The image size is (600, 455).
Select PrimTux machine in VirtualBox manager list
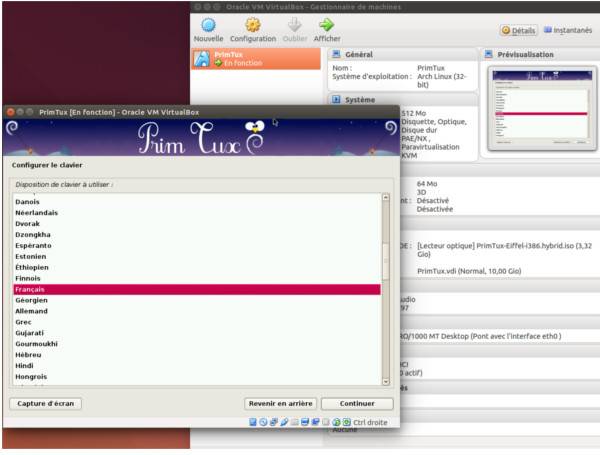(256, 59)
